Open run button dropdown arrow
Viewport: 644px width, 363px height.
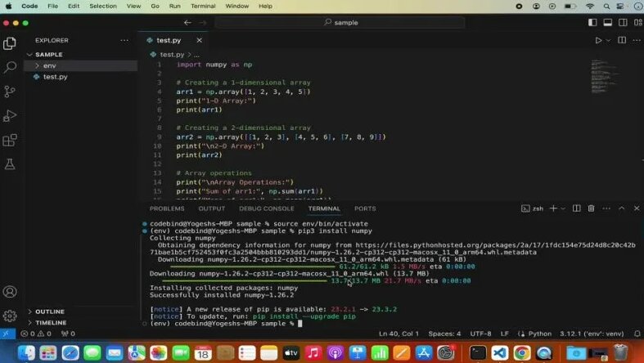point(608,40)
